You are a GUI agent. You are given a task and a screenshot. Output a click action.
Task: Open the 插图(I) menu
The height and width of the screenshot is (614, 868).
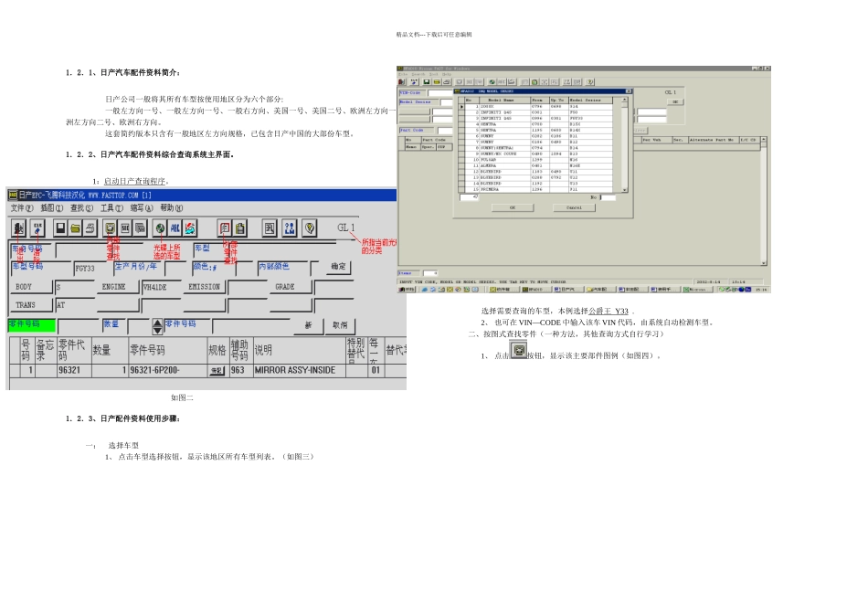(x=51, y=208)
